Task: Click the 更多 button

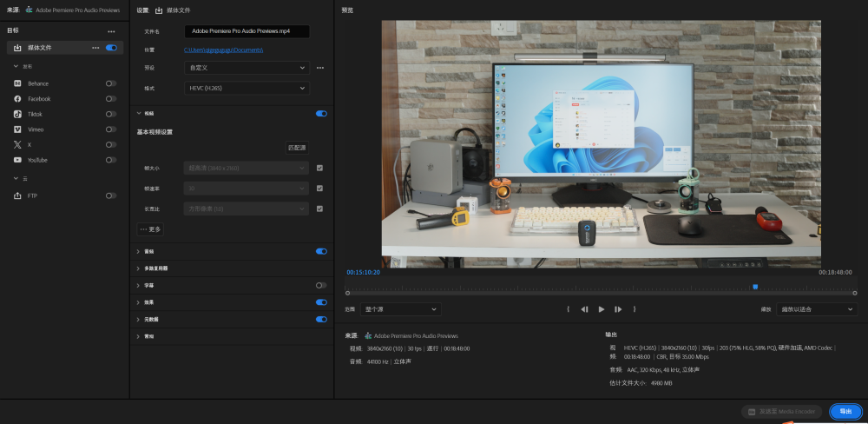Action: click(x=150, y=229)
